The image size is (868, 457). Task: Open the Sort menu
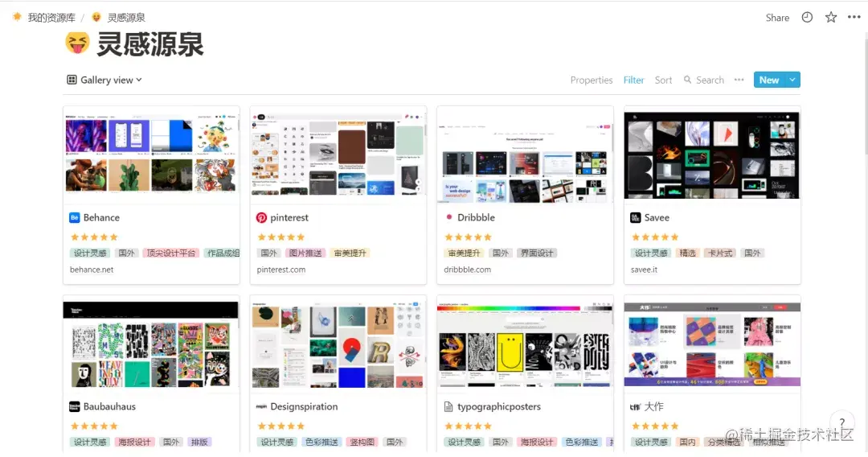(x=663, y=80)
